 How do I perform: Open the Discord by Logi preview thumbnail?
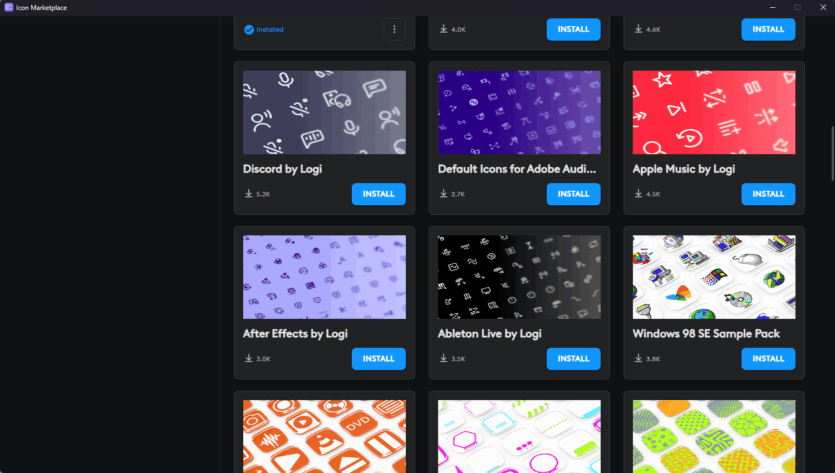(x=324, y=112)
